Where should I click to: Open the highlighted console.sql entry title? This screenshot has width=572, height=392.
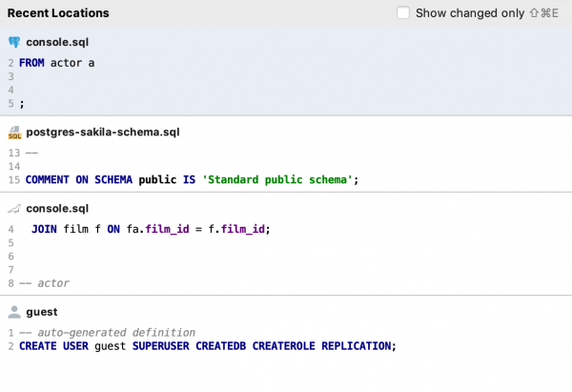(x=57, y=44)
